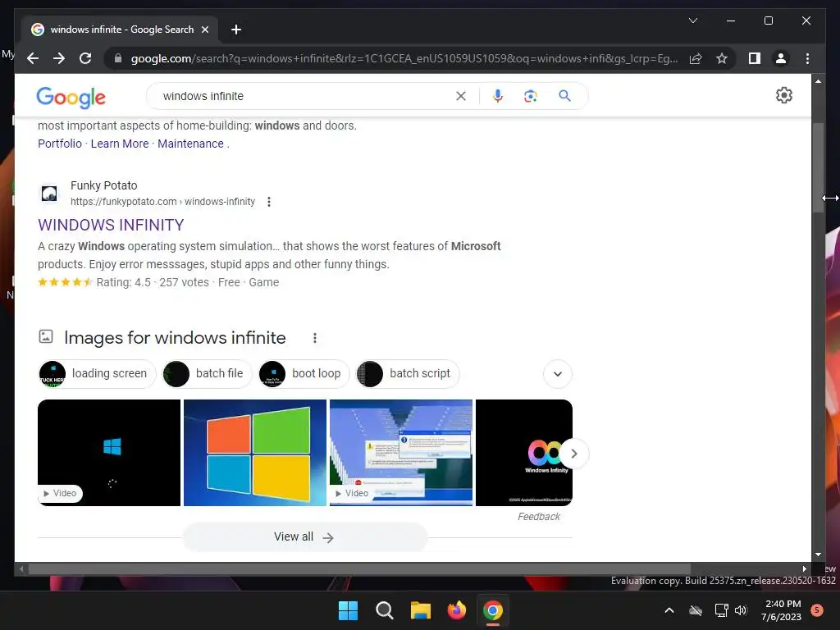Open notification center badge 5
840x630 pixels.
tap(817, 610)
